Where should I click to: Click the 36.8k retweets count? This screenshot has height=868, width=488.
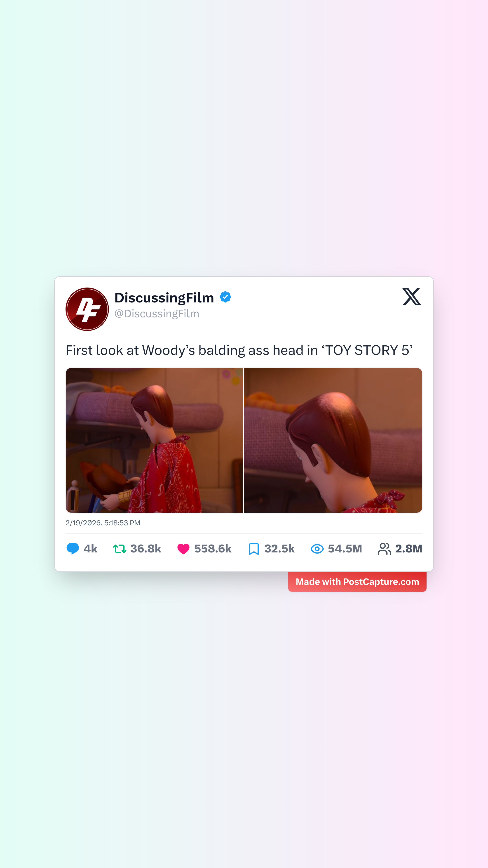click(146, 549)
